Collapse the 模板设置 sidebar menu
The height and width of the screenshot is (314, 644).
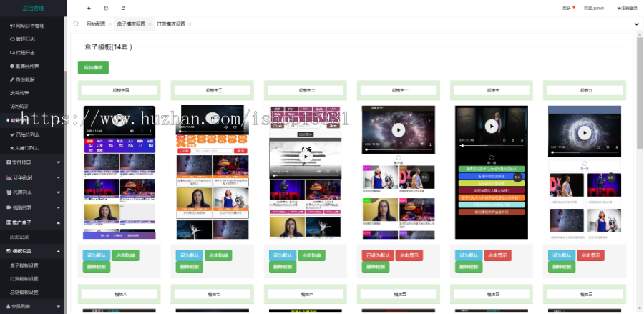click(x=31, y=251)
